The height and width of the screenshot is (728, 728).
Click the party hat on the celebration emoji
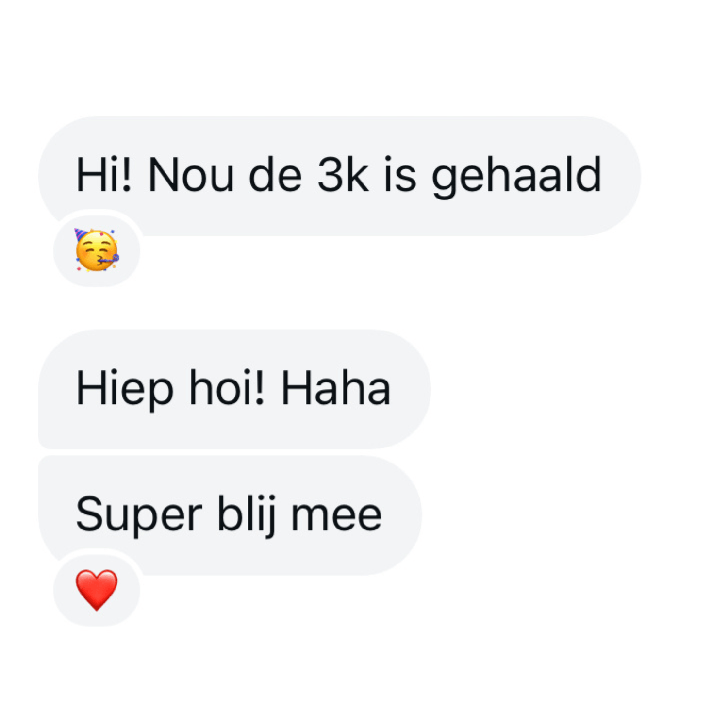pyautogui.click(x=82, y=234)
